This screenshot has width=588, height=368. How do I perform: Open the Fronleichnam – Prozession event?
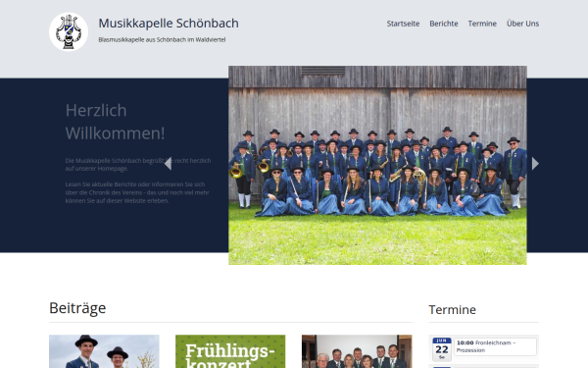tap(495, 346)
